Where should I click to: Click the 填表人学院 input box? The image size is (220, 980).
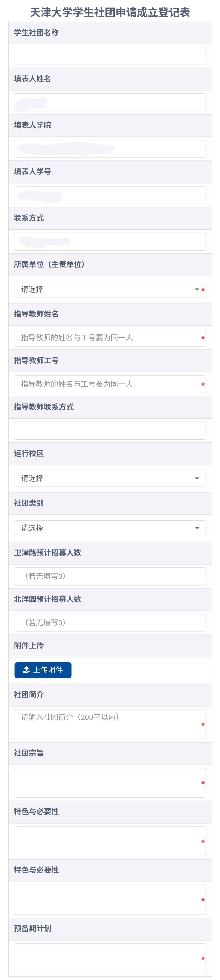pos(110,148)
